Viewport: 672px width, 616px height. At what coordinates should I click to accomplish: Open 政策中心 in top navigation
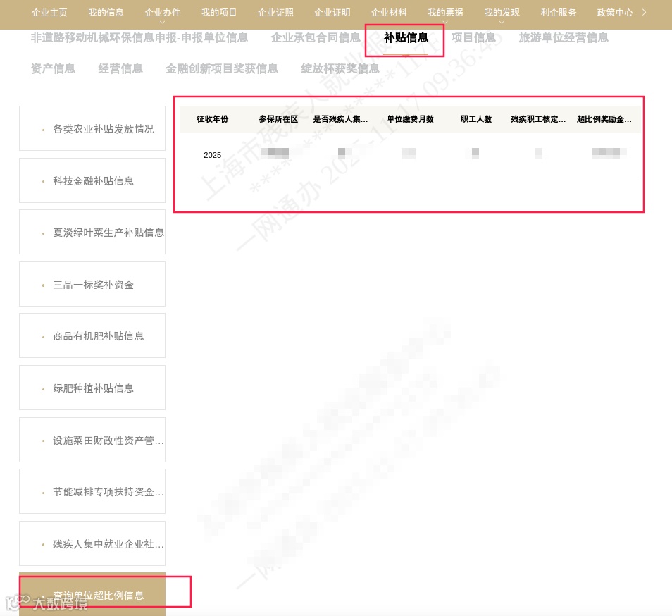[x=615, y=13]
